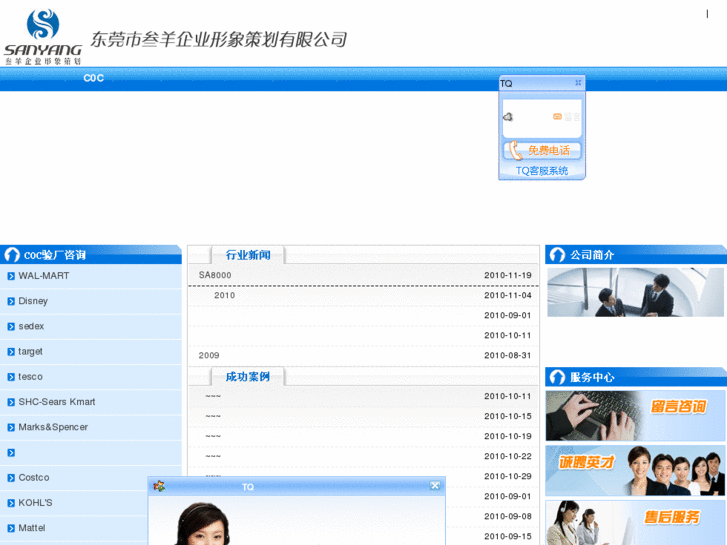
Task: Click the arrow icon beside target
Action: [x=11, y=352]
